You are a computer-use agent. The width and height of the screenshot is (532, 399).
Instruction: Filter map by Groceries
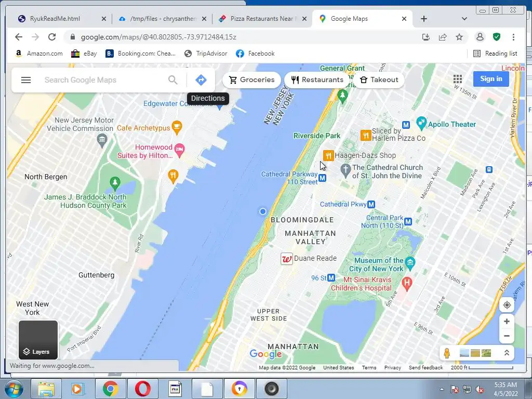click(252, 79)
